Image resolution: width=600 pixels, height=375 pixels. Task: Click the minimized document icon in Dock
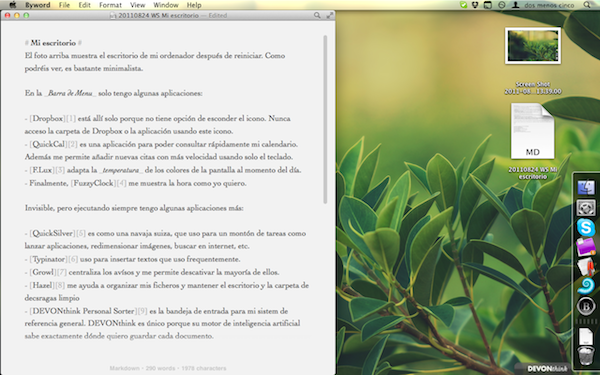pyautogui.click(x=585, y=336)
